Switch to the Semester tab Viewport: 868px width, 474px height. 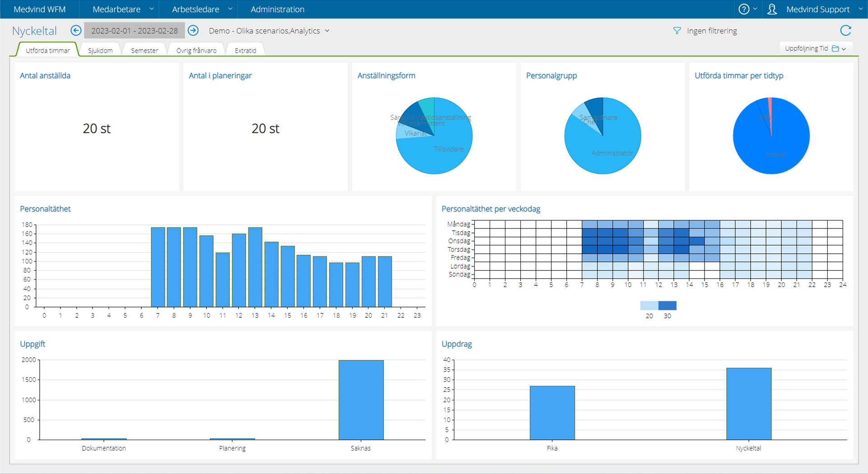(145, 50)
